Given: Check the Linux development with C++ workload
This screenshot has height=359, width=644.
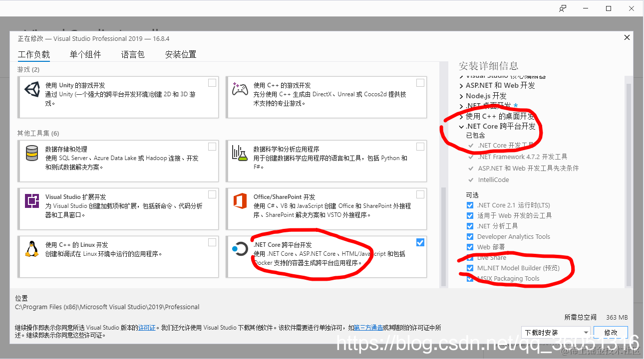Looking at the screenshot, I should [x=212, y=242].
